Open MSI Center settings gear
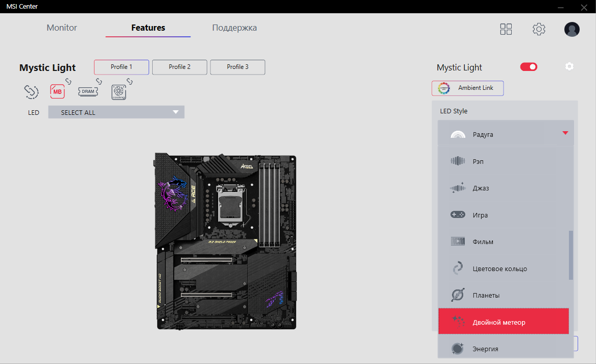The height and width of the screenshot is (364, 596). tap(539, 29)
